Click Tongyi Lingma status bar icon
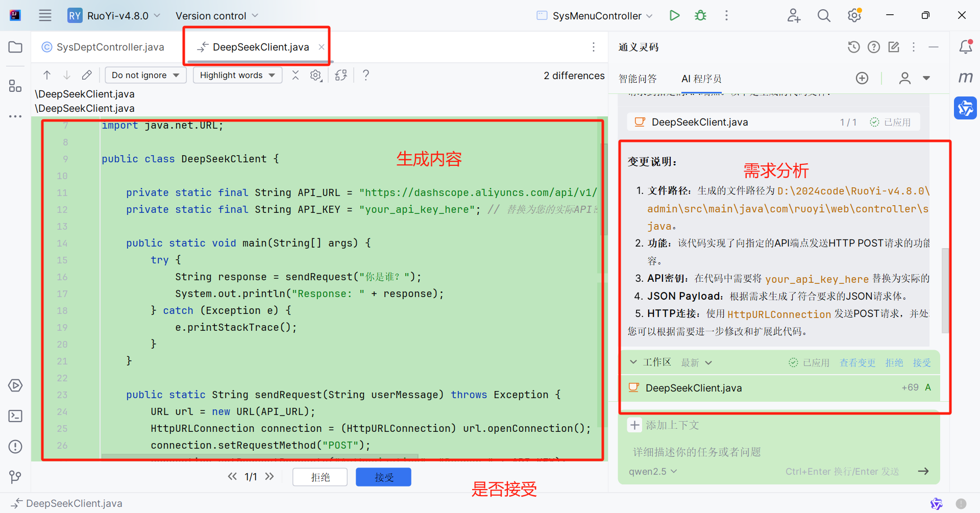Image resolution: width=980 pixels, height=513 pixels. coord(937,503)
